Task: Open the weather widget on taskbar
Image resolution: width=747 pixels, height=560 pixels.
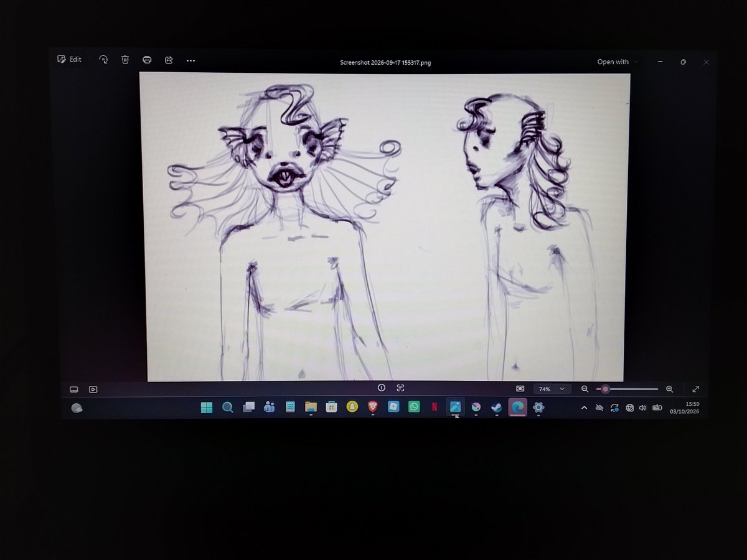Action: [77, 409]
